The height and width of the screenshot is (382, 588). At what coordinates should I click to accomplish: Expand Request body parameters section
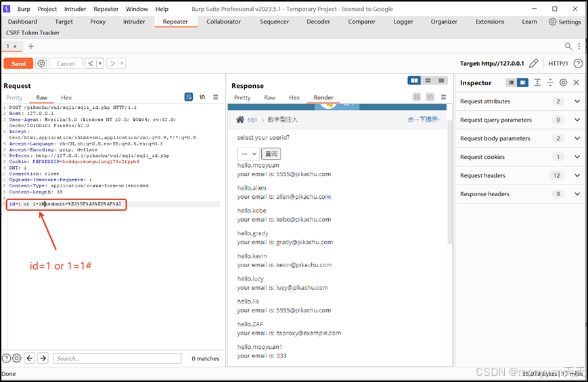520,139
